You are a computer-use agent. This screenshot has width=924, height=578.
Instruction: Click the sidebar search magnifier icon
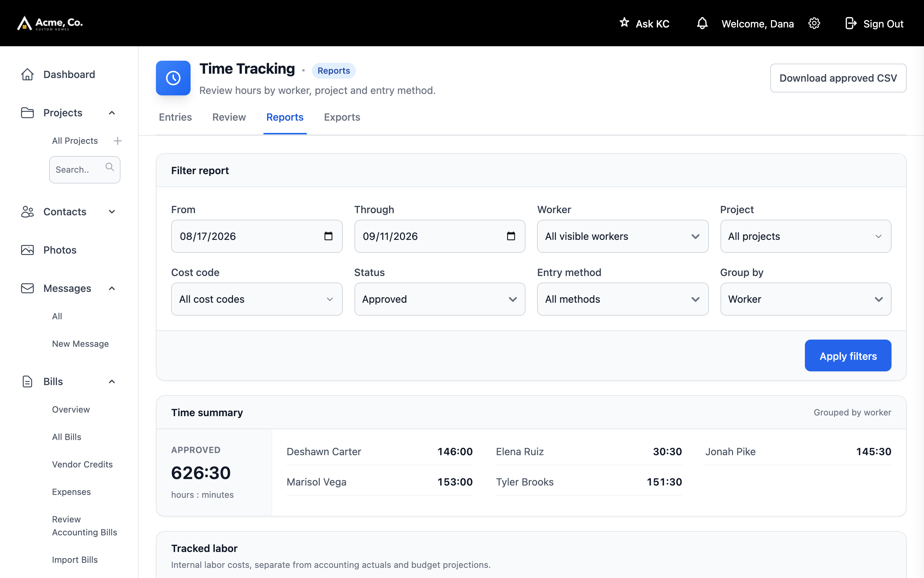pos(110,167)
